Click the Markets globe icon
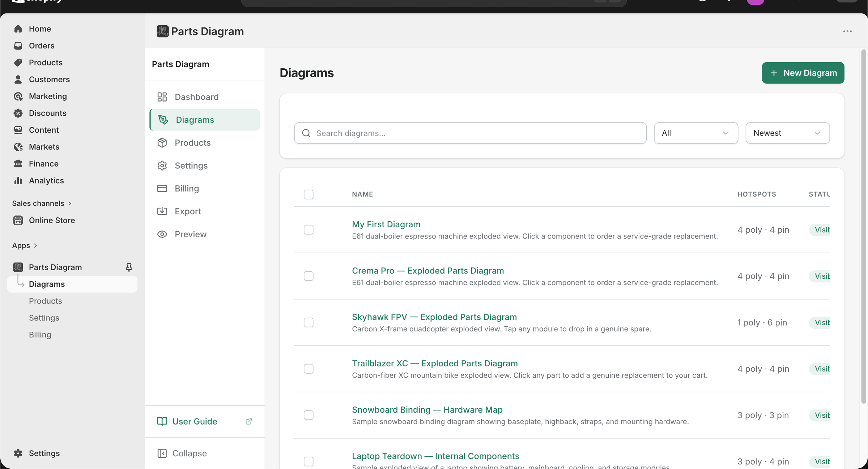Image resolution: width=868 pixels, height=469 pixels. 18,147
